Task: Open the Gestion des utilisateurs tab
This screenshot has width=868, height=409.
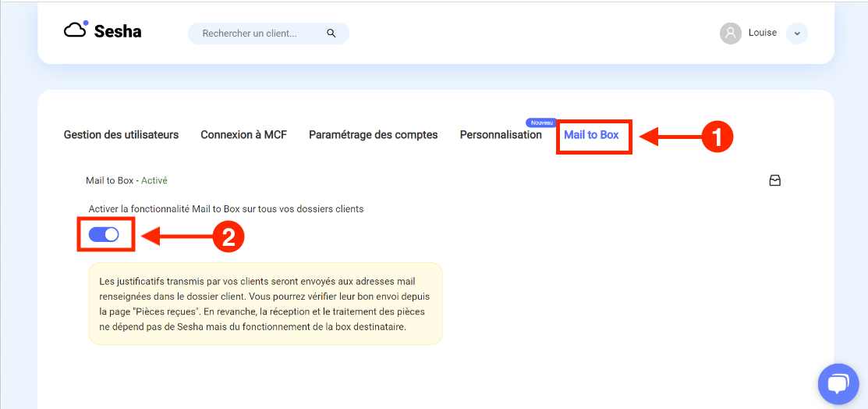Action: 121,135
